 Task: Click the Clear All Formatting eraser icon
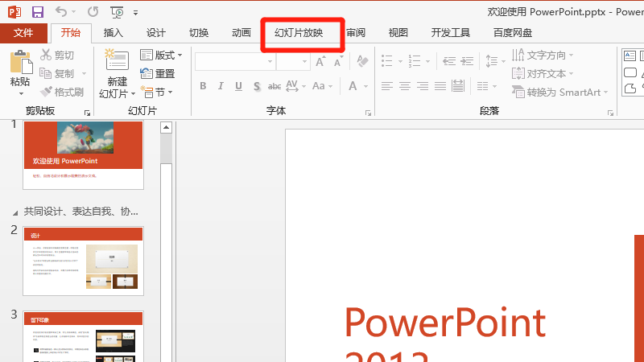coord(361,61)
